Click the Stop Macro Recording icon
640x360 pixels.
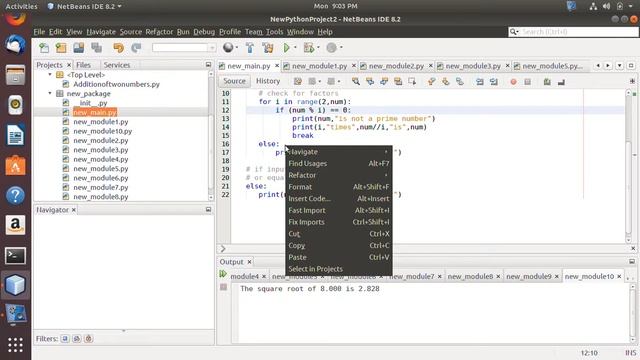[x=528, y=82]
